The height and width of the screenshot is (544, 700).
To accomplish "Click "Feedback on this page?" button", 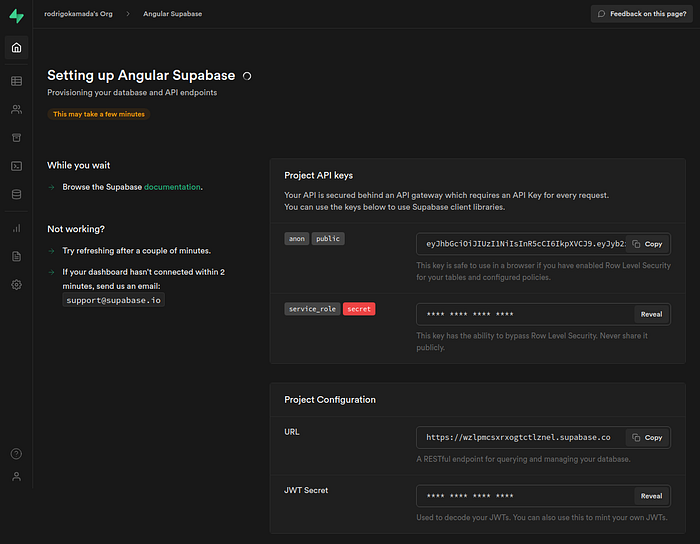I will click(641, 14).
